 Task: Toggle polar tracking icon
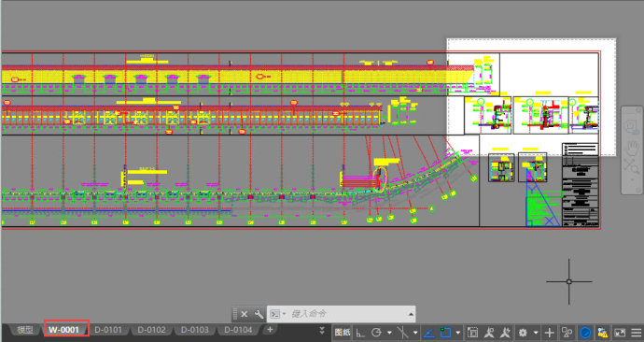point(376,333)
